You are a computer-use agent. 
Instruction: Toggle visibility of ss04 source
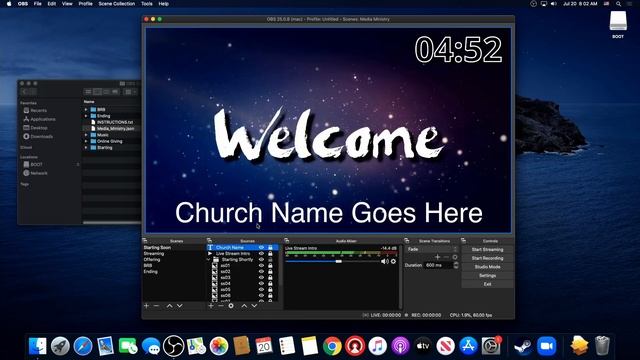pyautogui.click(x=262, y=283)
